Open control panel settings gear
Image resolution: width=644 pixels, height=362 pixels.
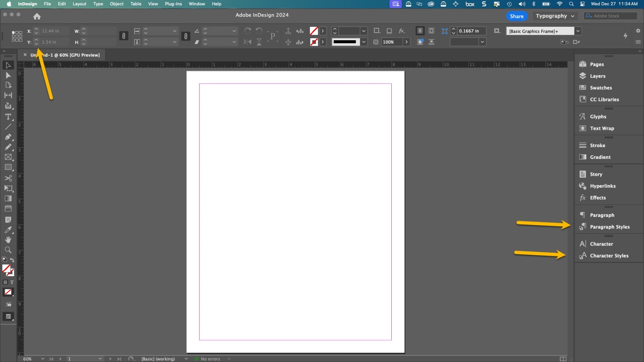pos(638,31)
